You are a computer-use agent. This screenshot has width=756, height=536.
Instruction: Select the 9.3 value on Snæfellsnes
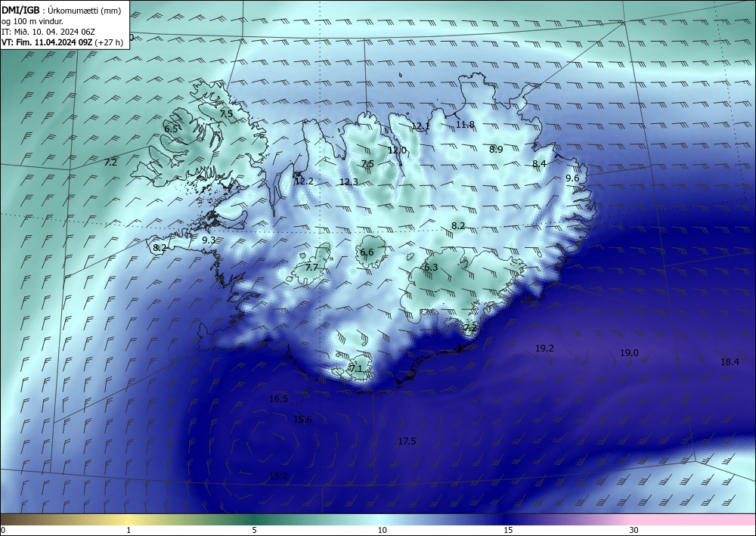point(209,240)
